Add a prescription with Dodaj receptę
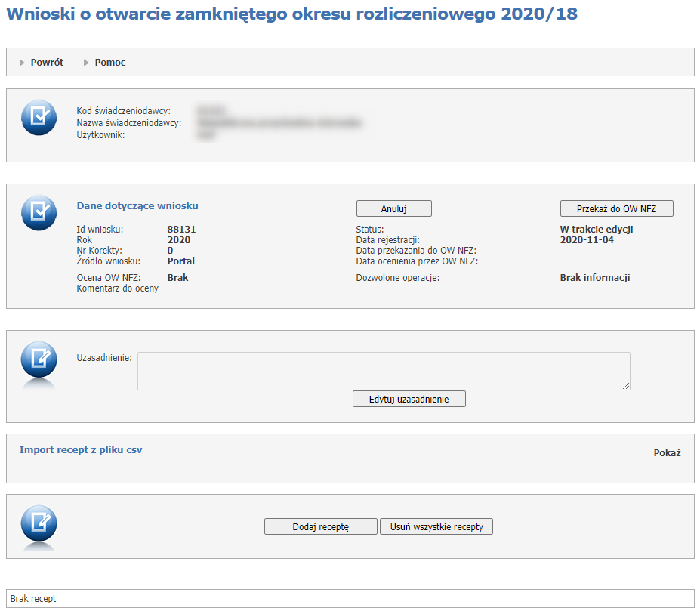Viewport: 700px width, 614px height. (x=320, y=526)
